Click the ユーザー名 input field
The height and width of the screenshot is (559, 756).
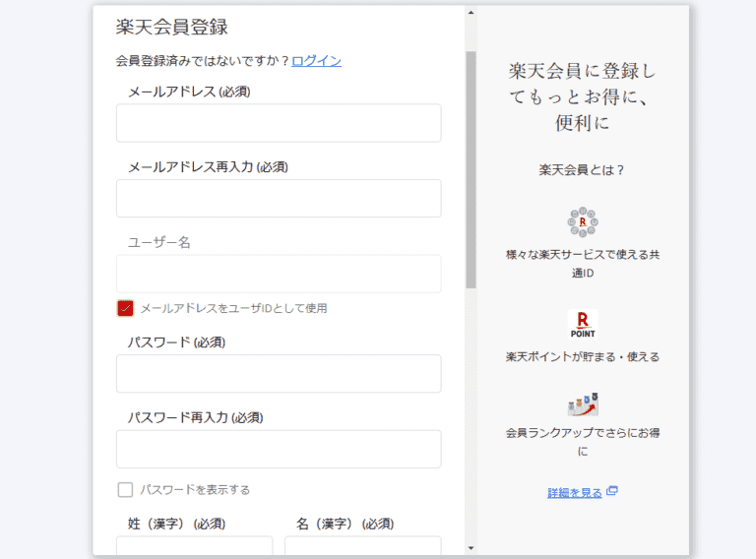[279, 274]
